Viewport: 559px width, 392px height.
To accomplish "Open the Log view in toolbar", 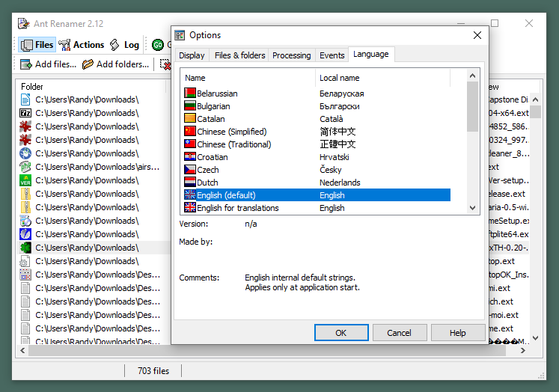I will (x=124, y=45).
